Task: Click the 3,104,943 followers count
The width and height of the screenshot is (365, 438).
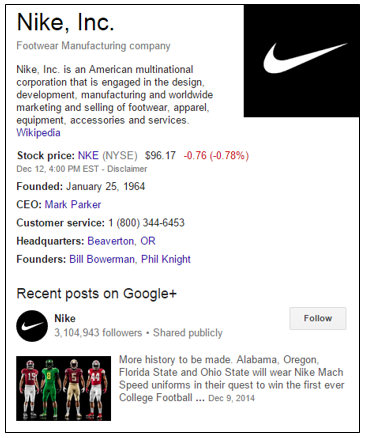Action: click(98, 333)
